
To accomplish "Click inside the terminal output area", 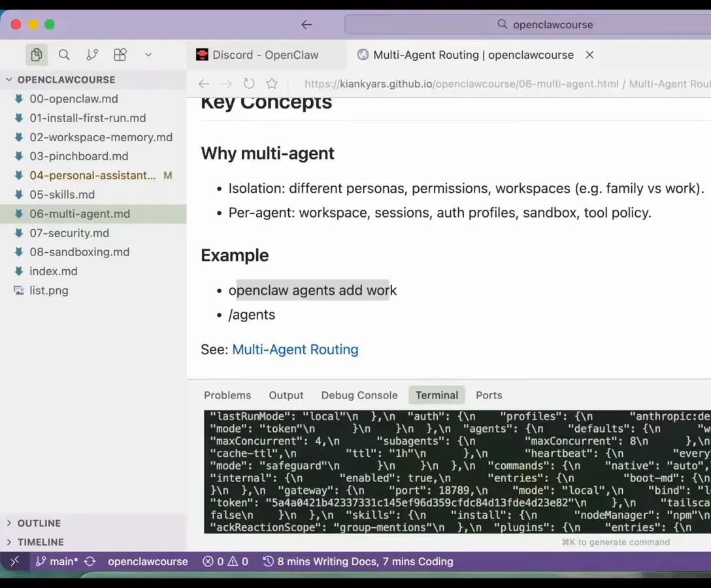I will tap(457, 472).
